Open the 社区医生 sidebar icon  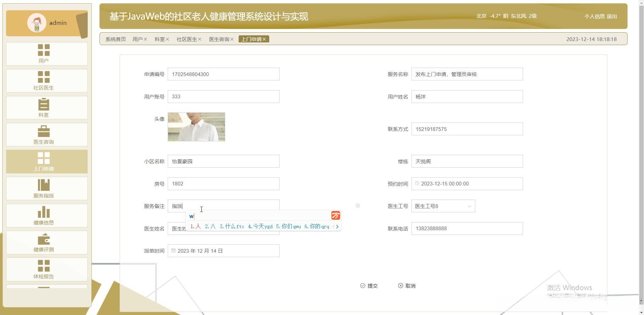(44, 77)
